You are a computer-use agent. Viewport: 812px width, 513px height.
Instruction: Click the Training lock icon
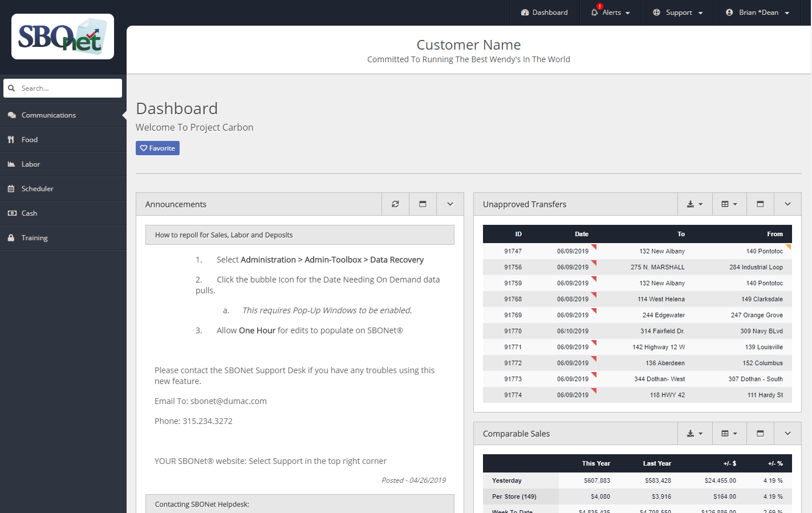11,238
